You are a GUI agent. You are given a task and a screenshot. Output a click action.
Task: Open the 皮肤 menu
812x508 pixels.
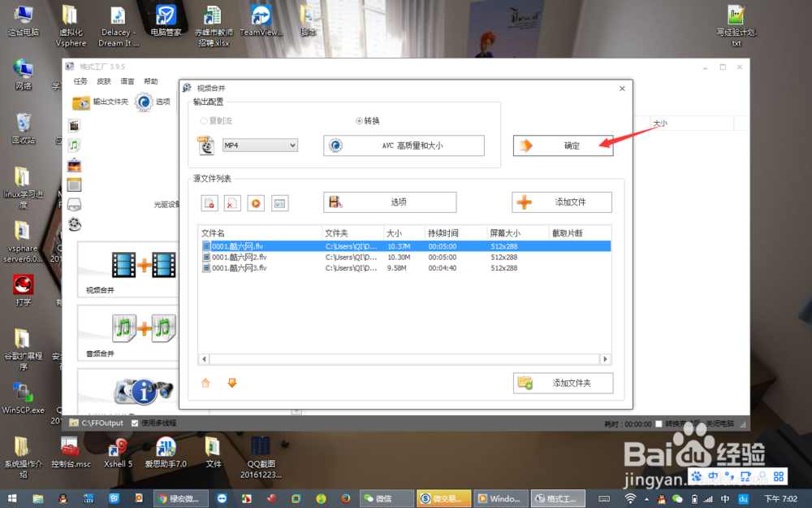104,81
